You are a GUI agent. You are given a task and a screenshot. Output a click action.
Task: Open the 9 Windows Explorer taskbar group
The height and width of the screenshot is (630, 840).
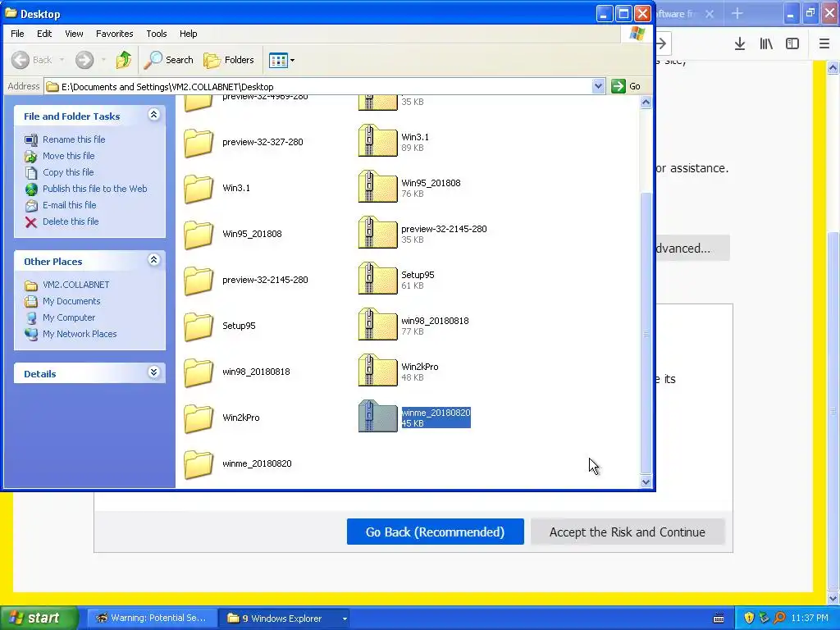pos(285,619)
